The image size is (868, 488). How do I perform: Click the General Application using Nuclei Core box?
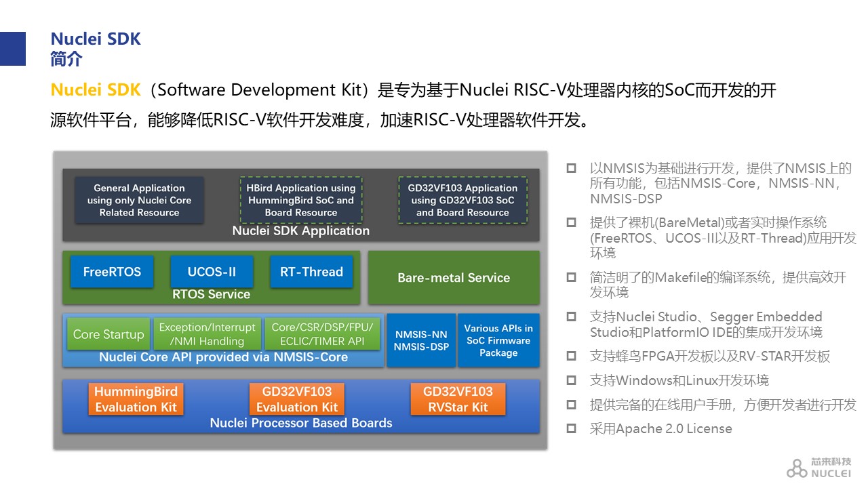coord(139,200)
